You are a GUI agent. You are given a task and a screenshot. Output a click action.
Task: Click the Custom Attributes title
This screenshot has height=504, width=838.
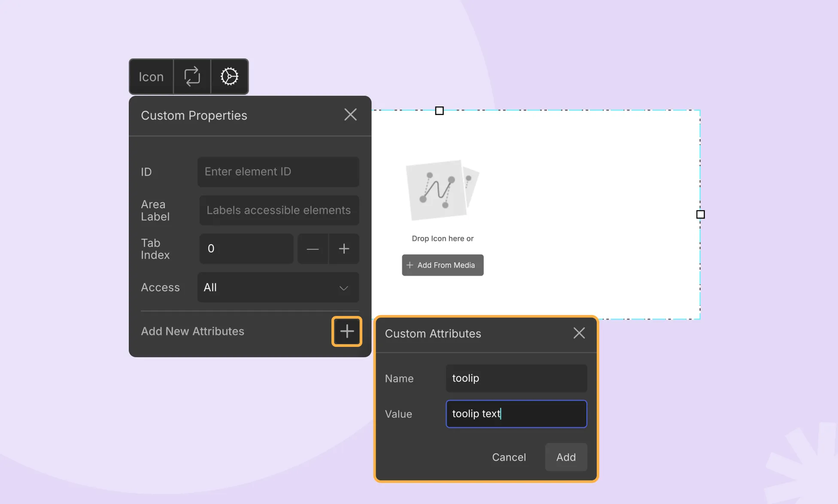(x=433, y=334)
